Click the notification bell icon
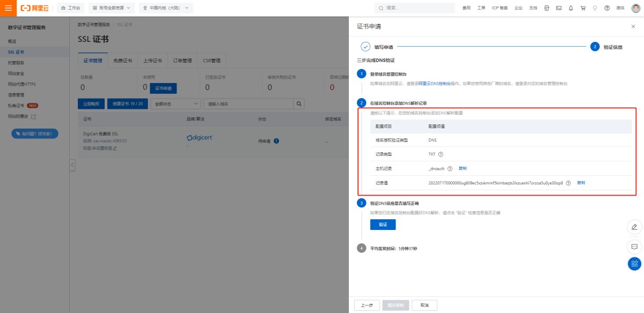Image resolution: width=644 pixels, height=313 pixels. click(570, 8)
